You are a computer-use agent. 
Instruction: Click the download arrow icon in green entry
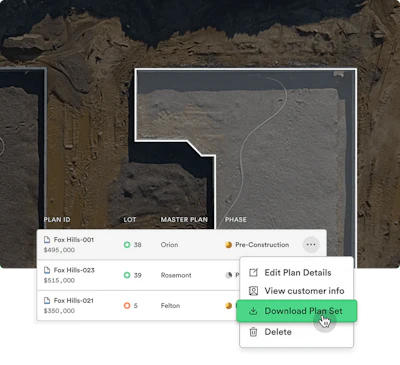point(253,311)
